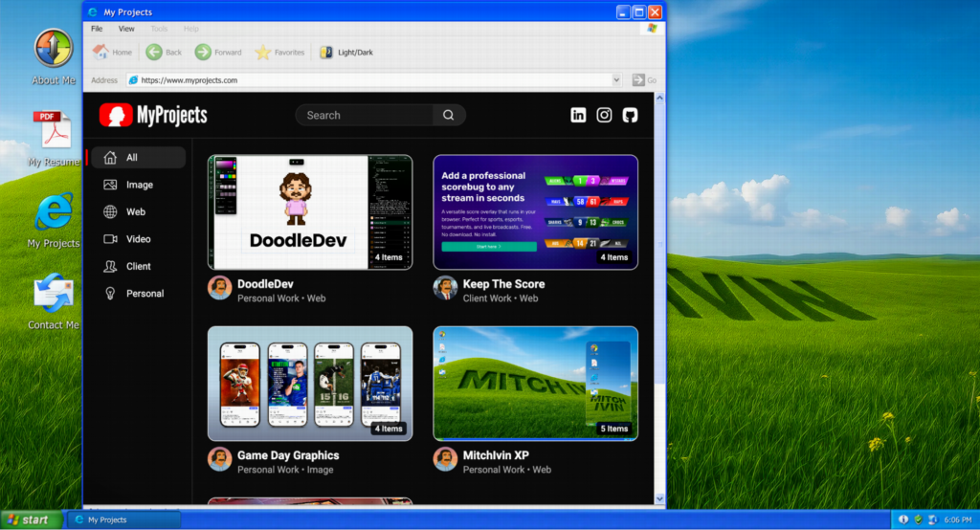The image size is (980, 530).
Task: Open the Keep The Score thumbnail
Action: pos(535,212)
